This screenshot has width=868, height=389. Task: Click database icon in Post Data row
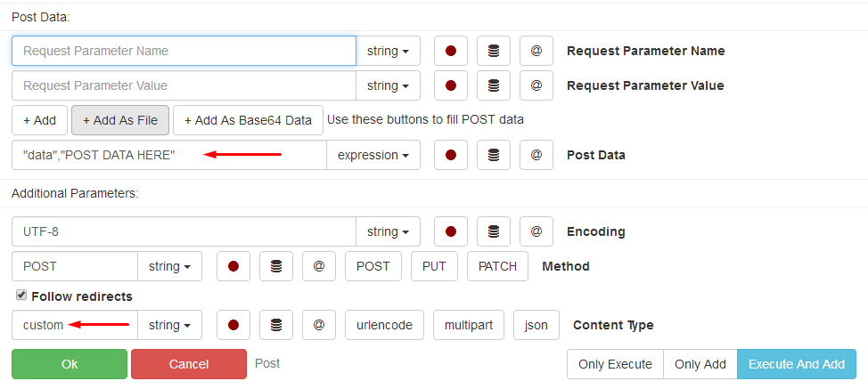[494, 155]
